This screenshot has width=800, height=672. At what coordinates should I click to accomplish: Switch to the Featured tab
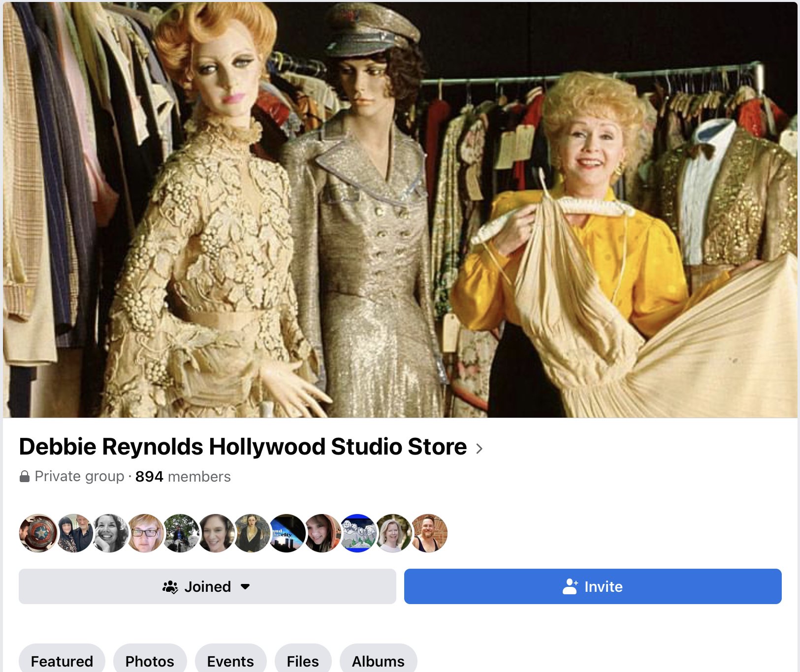tap(62, 658)
